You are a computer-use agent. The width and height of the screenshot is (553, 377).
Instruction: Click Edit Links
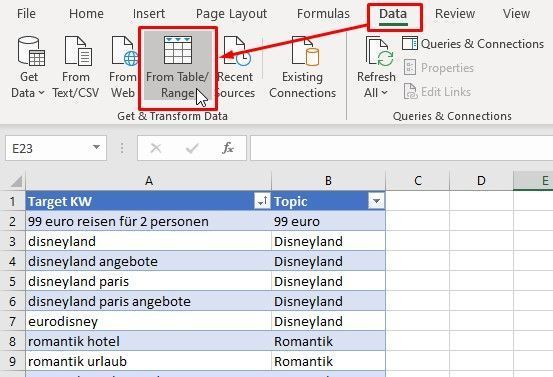tap(437, 92)
